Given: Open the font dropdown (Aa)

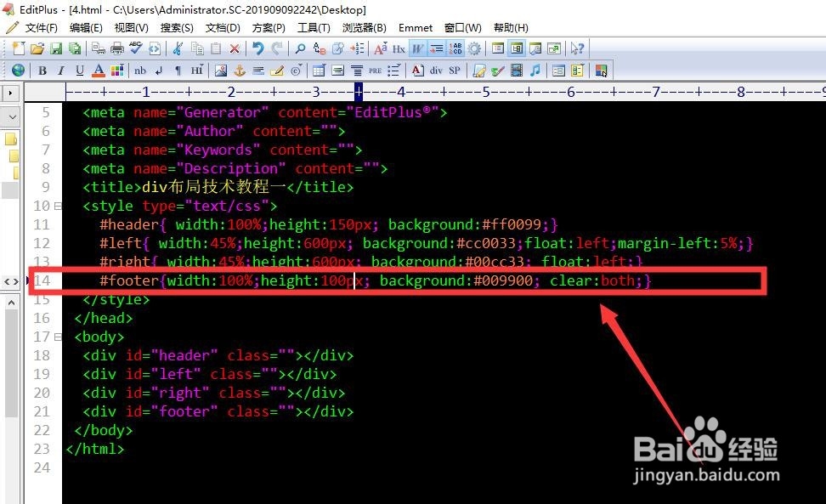Looking at the screenshot, I should click(381, 49).
